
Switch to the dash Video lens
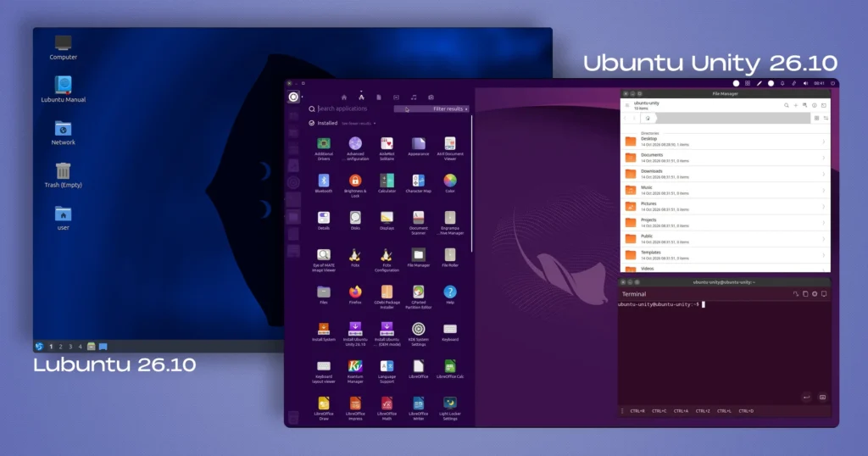point(397,97)
